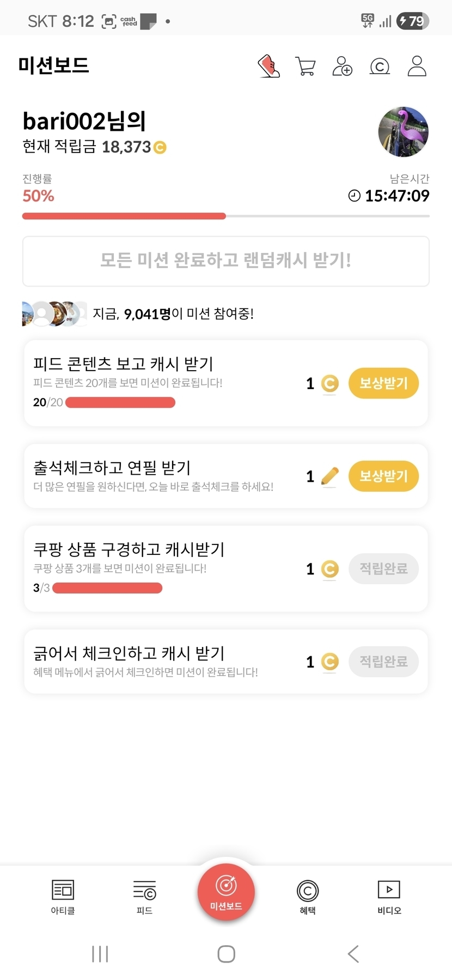Claim pencil reward for attendance check
The image size is (452, 980).
(383, 476)
